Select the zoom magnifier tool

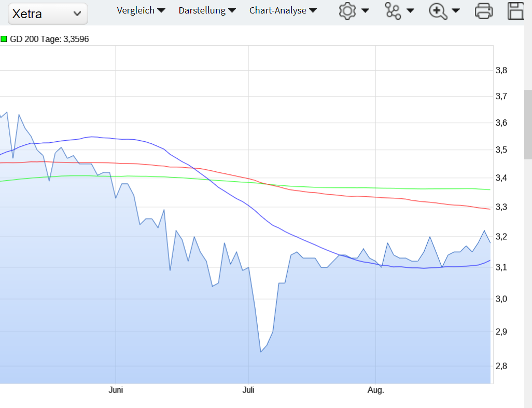click(x=439, y=10)
